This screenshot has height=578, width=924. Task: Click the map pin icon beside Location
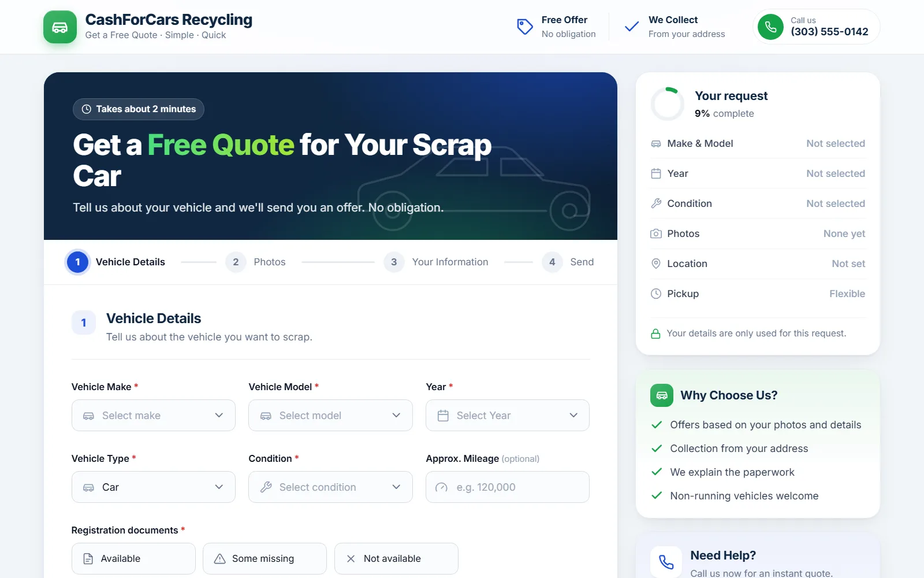(x=656, y=264)
